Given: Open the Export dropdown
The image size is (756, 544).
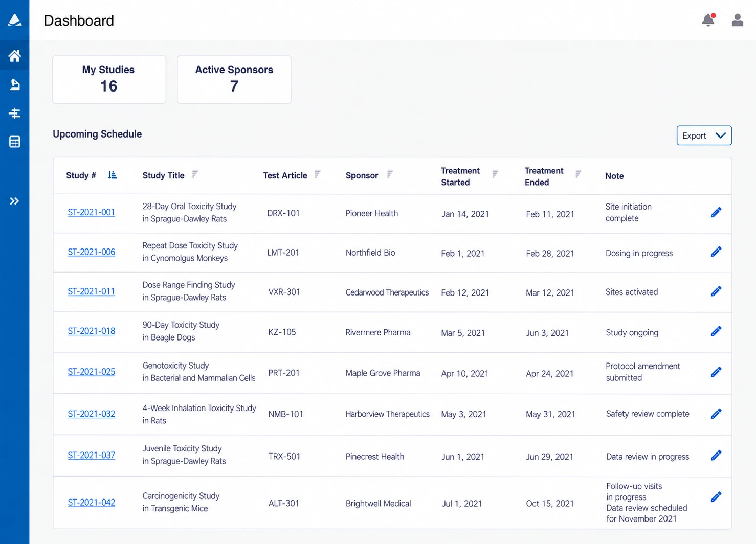Looking at the screenshot, I should [x=704, y=135].
